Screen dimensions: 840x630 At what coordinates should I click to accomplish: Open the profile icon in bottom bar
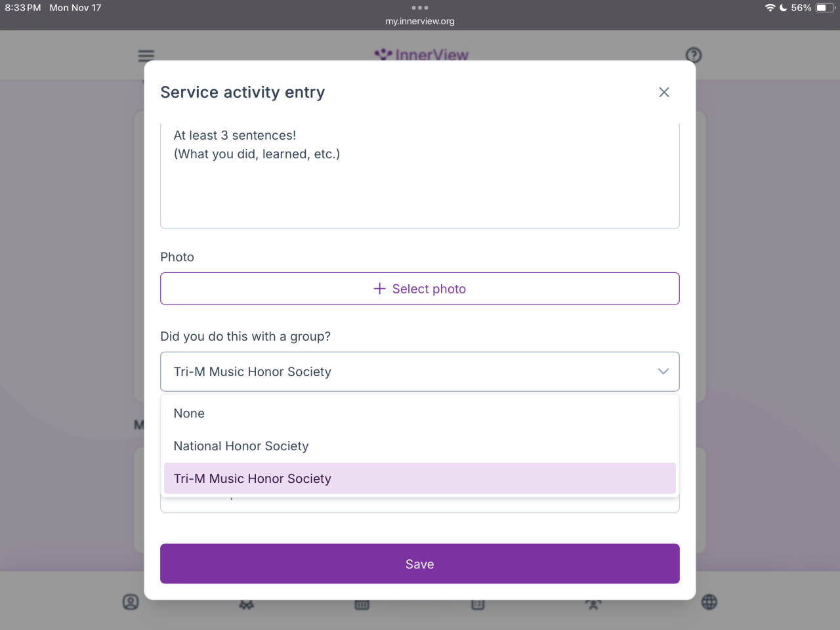click(131, 602)
